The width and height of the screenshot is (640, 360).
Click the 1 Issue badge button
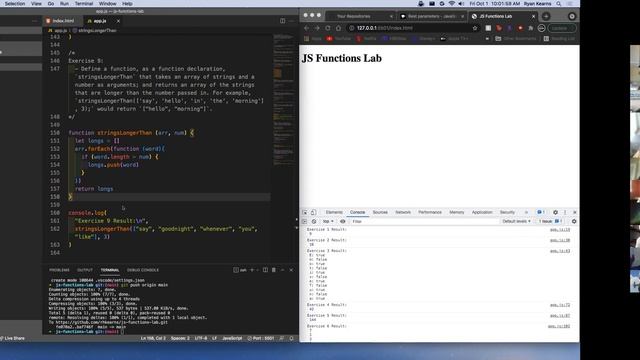550,221
